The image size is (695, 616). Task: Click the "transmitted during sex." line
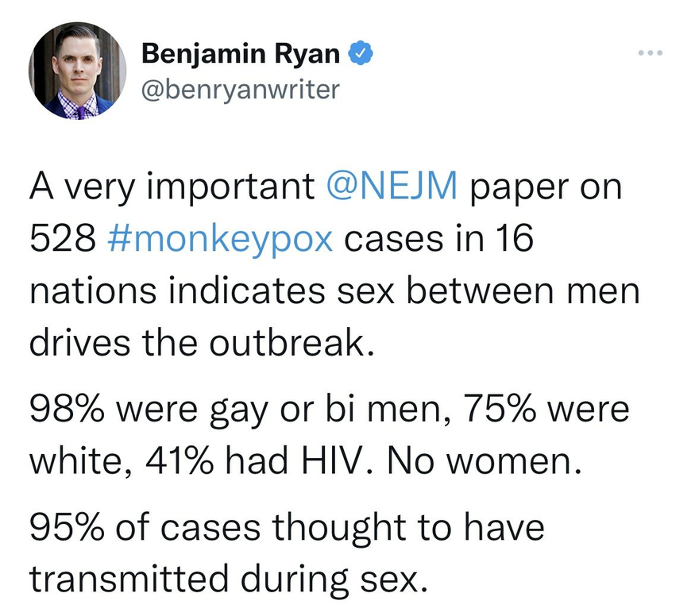click(229, 580)
